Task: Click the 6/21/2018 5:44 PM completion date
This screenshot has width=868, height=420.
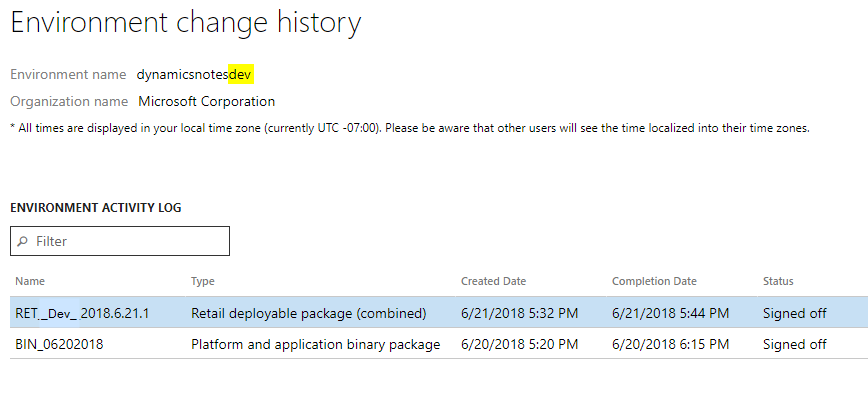Action: tap(670, 313)
